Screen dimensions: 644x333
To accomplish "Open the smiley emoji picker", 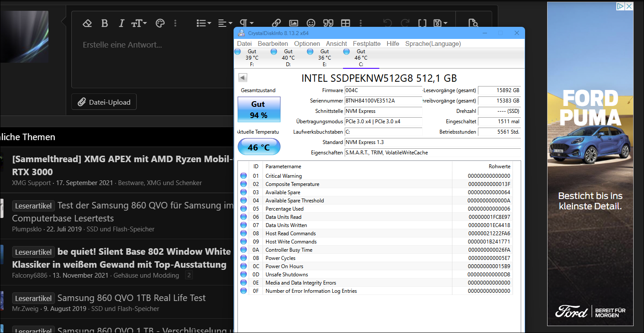I will click(x=311, y=23).
